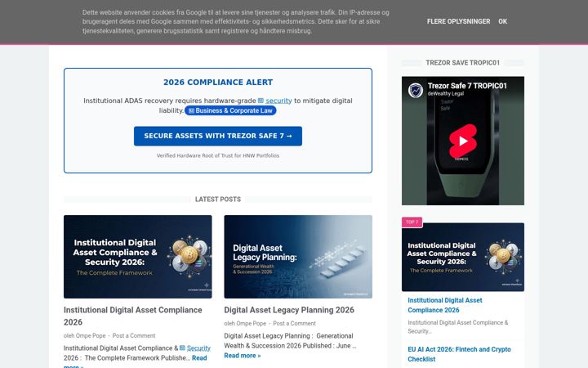Click the 'TREZOR SAVE TROPIC01' sidebar heading
The height and width of the screenshot is (368, 588).
[x=463, y=63]
